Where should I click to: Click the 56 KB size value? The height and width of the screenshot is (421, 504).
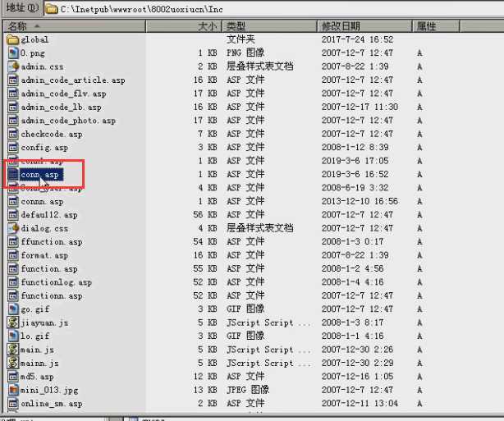pyautogui.click(x=205, y=215)
